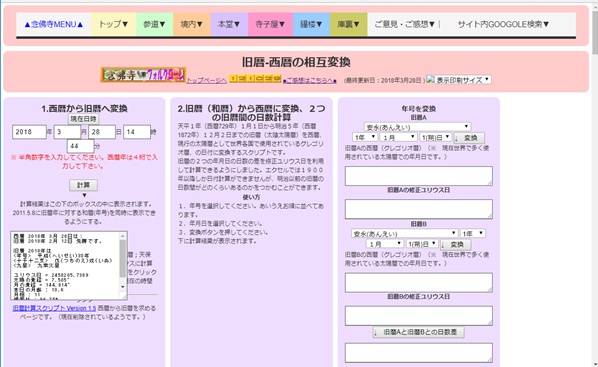Open the 旧暦A 1年 year dropdown

tap(365, 137)
